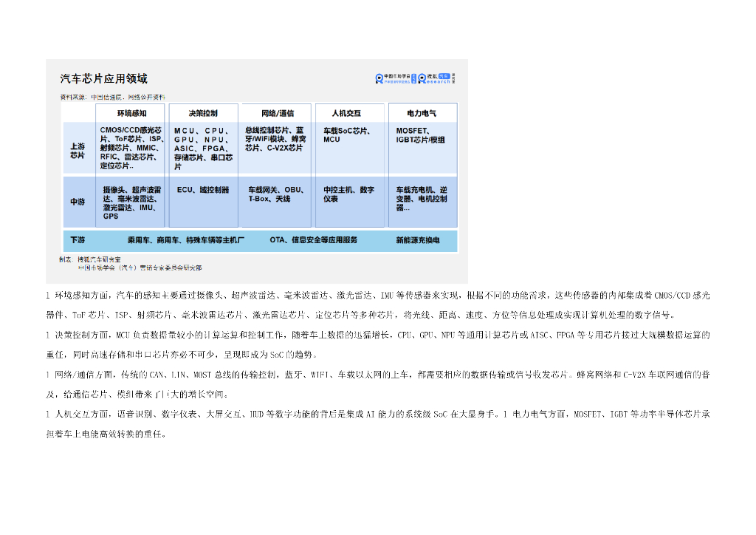This screenshot has height=535, width=756.
Task: Click OTA、信息安全等应用服务 in the 下游 row
Action: point(313,239)
